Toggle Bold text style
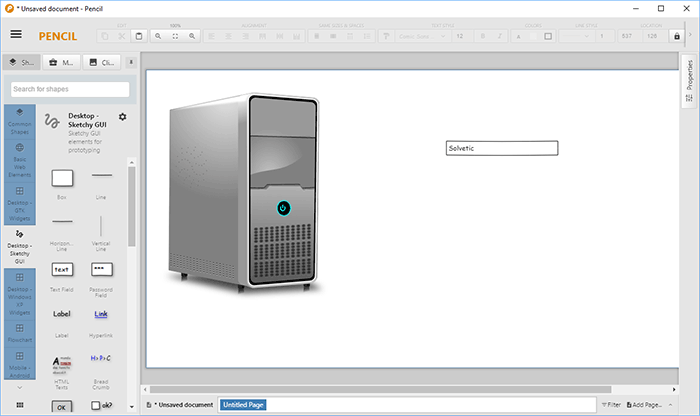This screenshot has width=700, height=416. (x=483, y=36)
